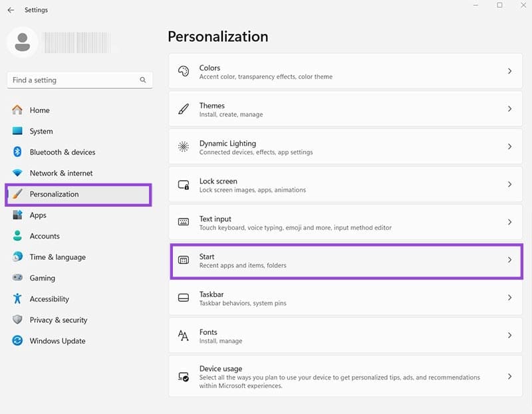Select Privacy & security label
The image size is (532, 414).
coord(59,320)
